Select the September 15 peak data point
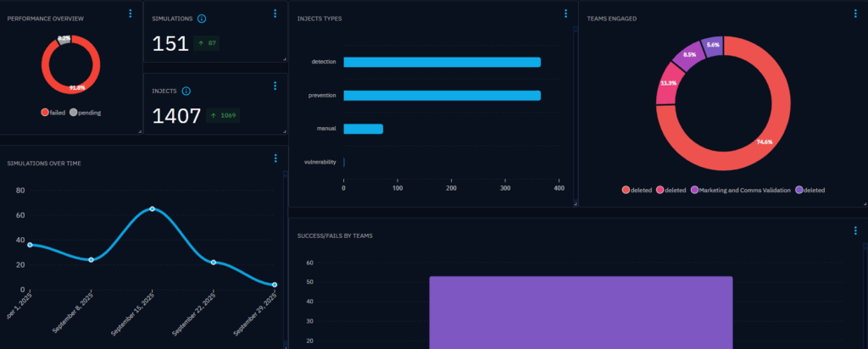The width and height of the screenshot is (868, 349). pos(152,208)
